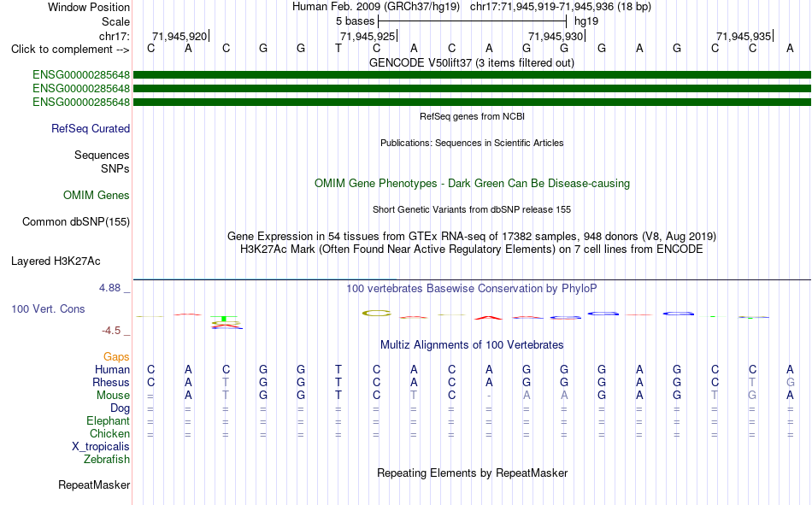Click the gap dash in the Mouse alignment row
Image resolution: width=812 pixels, height=505 pixels.
(489, 396)
